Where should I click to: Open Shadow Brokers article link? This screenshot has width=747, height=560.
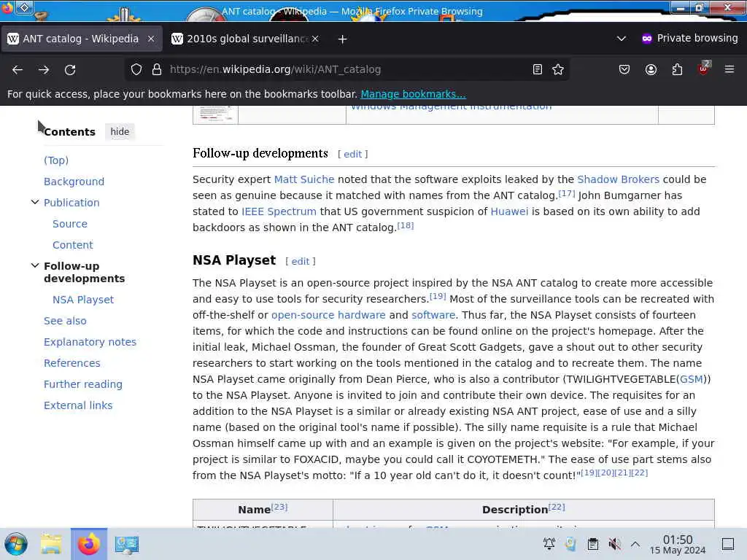point(619,179)
